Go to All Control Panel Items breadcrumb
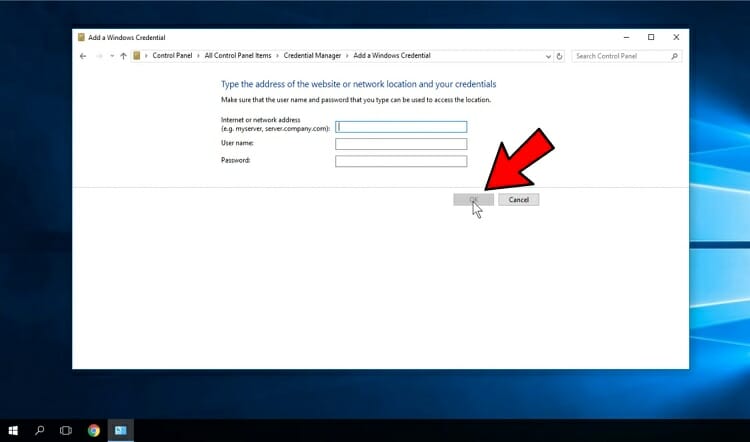 click(238, 56)
